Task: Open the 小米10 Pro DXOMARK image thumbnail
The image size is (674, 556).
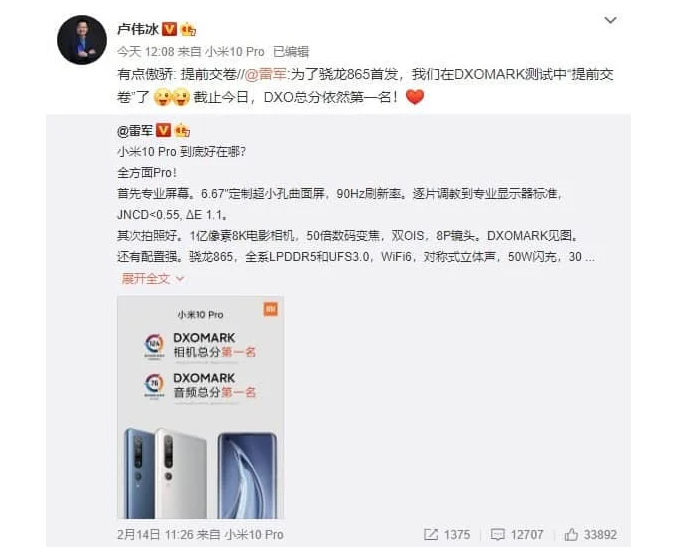Action: [x=200, y=407]
